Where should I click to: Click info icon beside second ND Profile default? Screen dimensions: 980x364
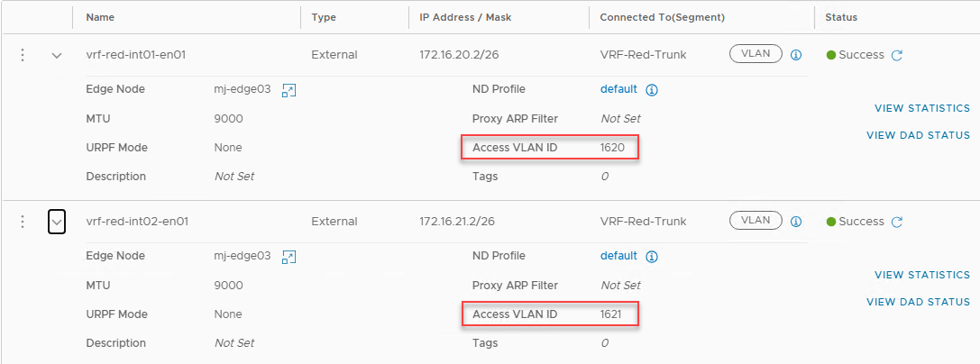pos(652,257)
